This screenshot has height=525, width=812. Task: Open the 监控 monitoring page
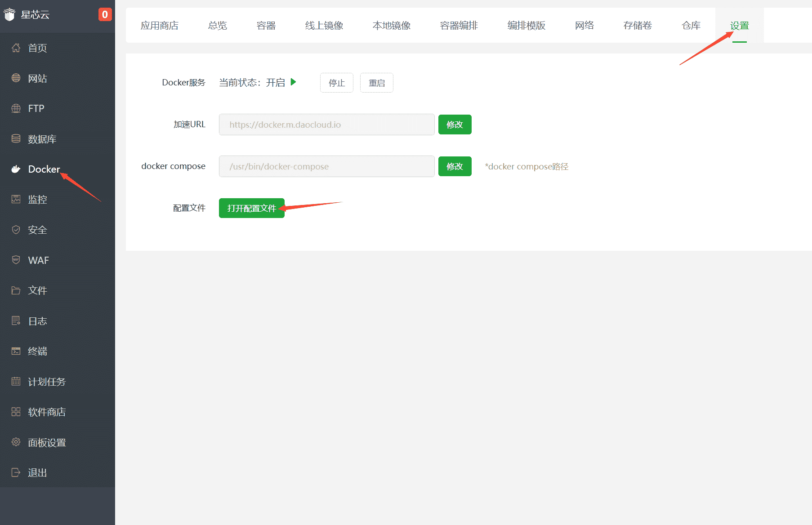pyautogui.click(x=37, y=199)
